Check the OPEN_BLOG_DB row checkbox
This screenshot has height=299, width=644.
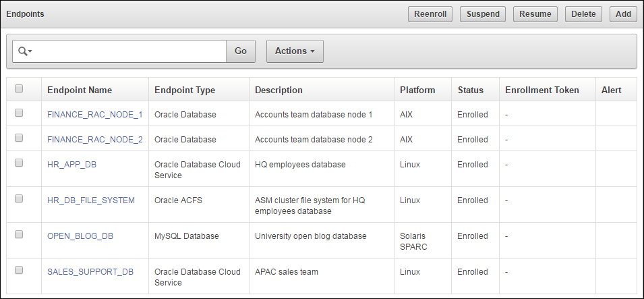(19, 234)
